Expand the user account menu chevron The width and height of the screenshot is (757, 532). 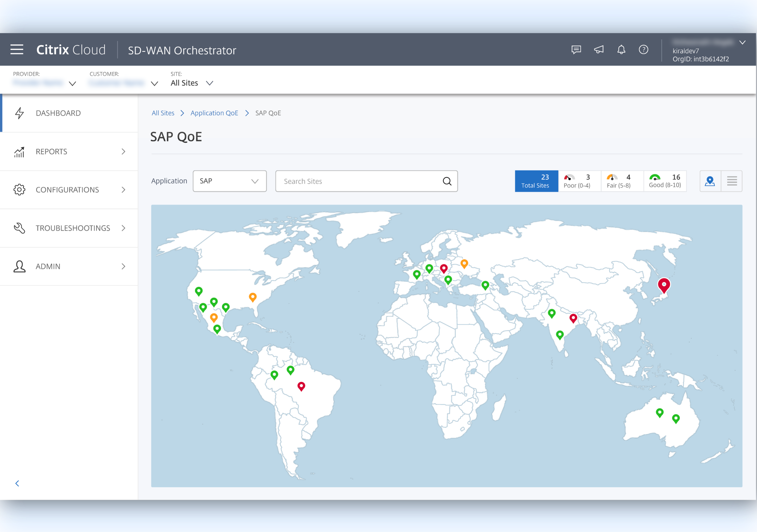coord(742,43)
